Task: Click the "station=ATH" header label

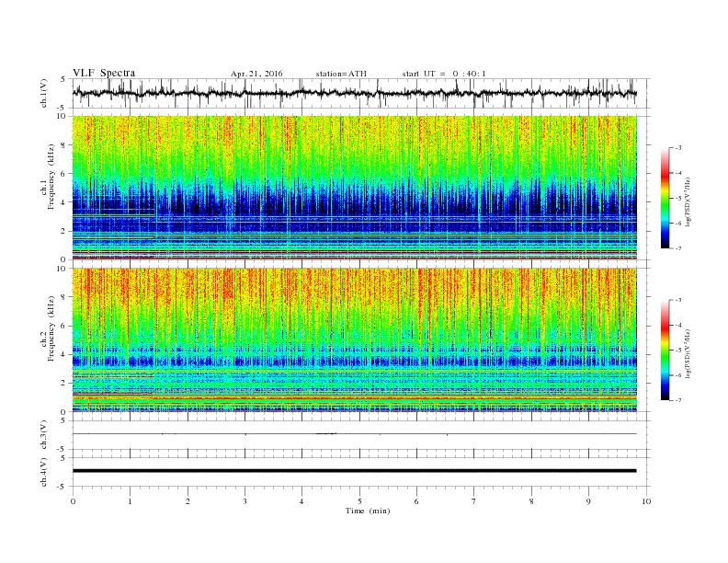Action: pos(341,74)
